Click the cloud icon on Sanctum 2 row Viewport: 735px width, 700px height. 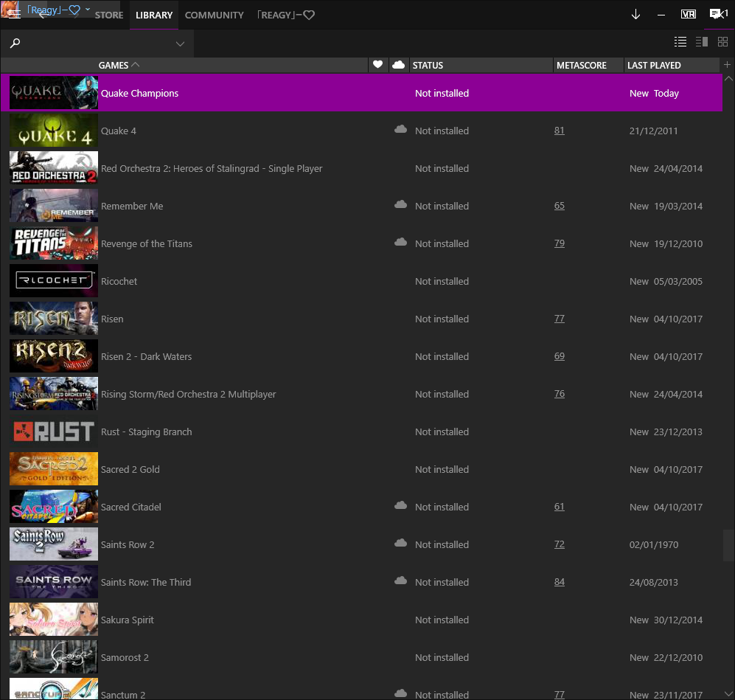[400, 693]
